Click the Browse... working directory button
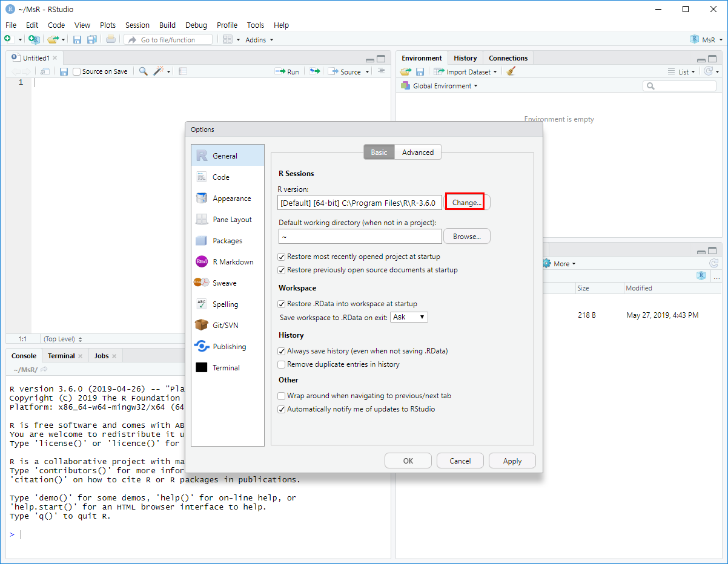728x564 pixels. click(x=467, y=236)
